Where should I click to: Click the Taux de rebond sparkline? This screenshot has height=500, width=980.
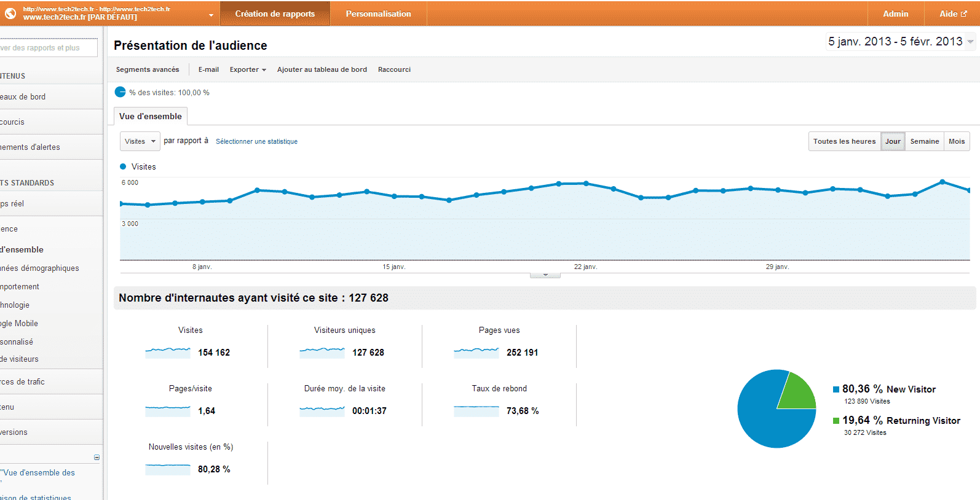click(476, 411)
